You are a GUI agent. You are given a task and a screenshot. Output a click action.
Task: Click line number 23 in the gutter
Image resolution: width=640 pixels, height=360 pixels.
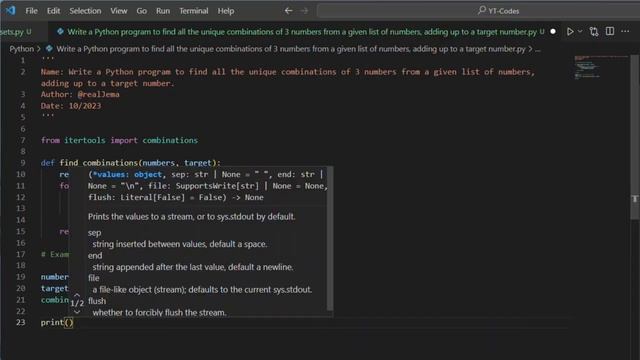coord(21,322)
